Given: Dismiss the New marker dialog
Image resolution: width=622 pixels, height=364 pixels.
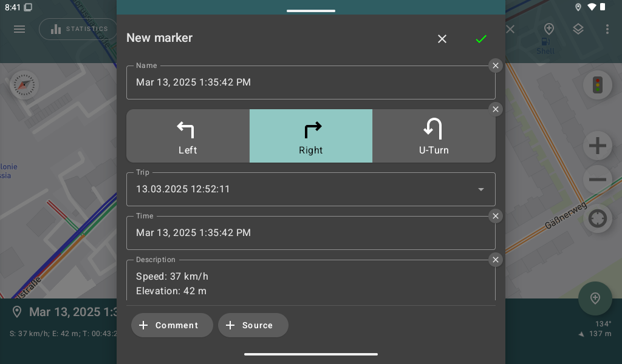Looking at the screenshot, I should [x=442, y=39].
